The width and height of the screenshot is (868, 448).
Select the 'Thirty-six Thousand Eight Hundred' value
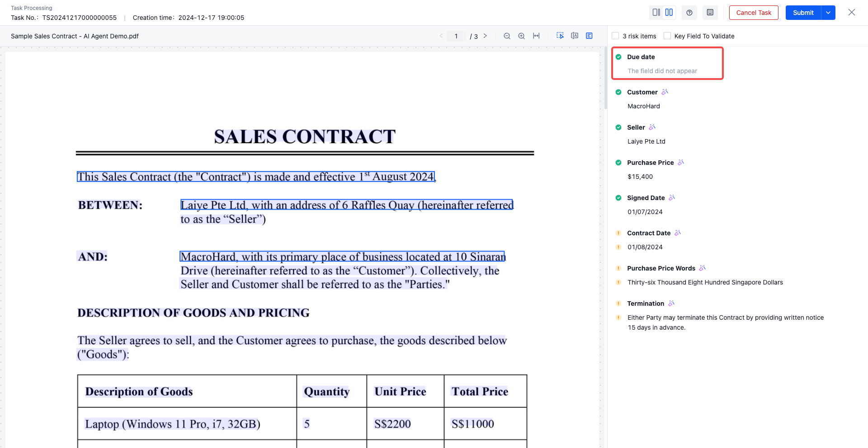tap(705, 282)
